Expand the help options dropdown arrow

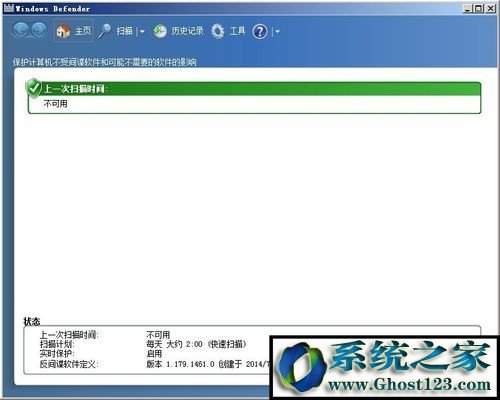point(278,32)
